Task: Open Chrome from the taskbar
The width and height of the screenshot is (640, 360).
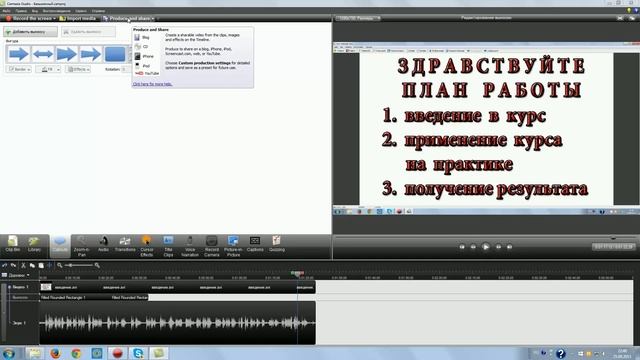Action: (76, 353)
